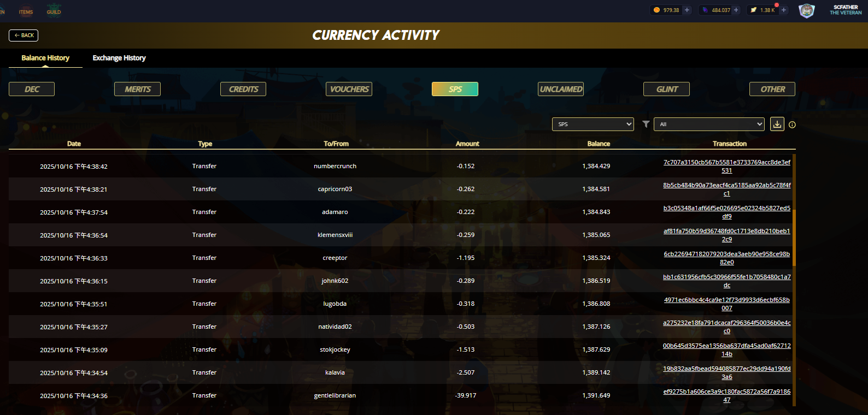Select the stokjockey recipient cell
Screen dimensions: 868x415
(x=335, y=349)
